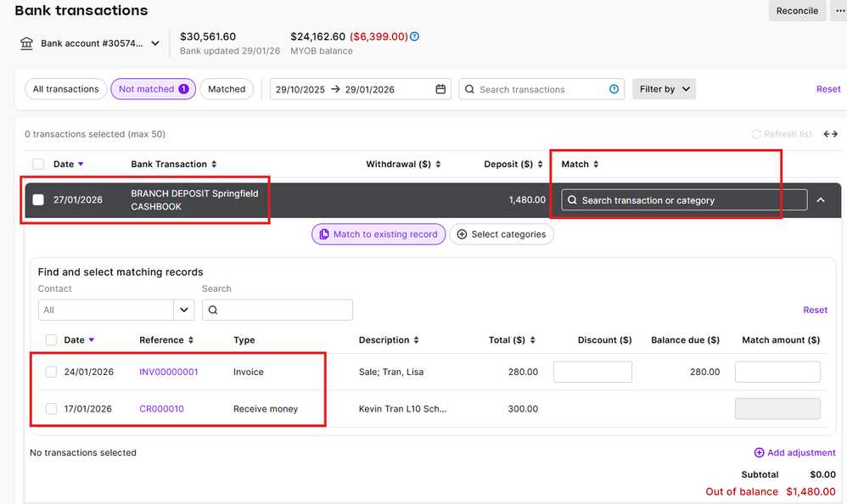Tick the checkbox for CR000010 record
The height and width of the screenshot is (504, 847).
click(52, 409)
